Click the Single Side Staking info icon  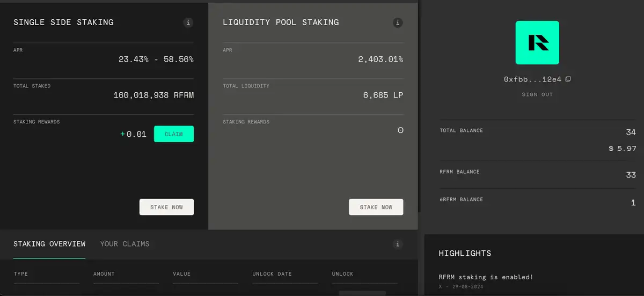(x=188, y=23)
